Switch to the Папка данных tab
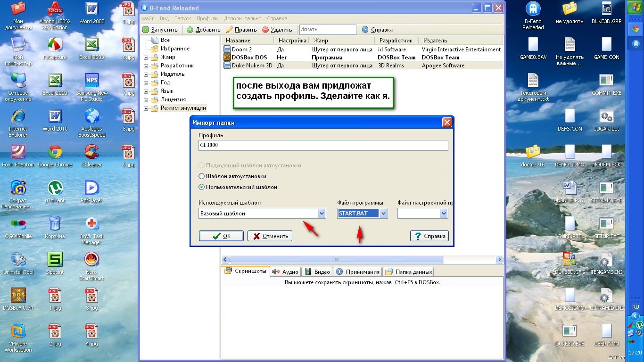644x362 pixels. pyautogui.click(x=408, y=271)
